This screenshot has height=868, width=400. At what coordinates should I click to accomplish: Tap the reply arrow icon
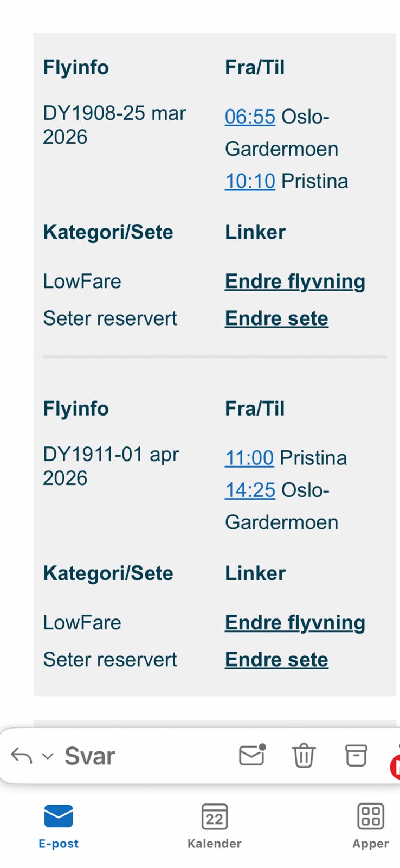(x=22, y=756)
